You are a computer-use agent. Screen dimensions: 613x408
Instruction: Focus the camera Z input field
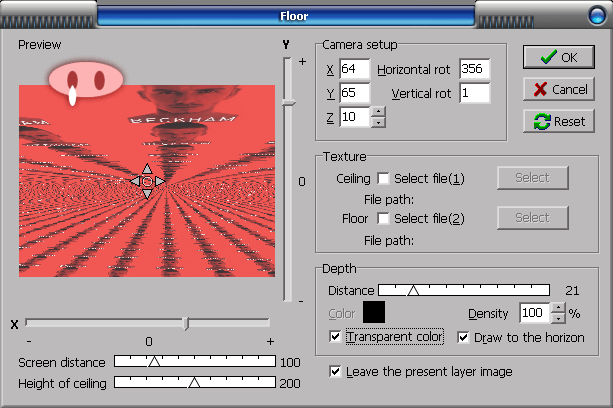[354, 117]
